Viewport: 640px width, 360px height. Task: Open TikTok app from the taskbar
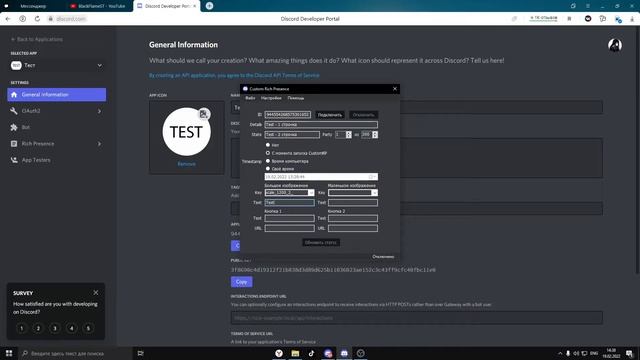tap(311, 353)
